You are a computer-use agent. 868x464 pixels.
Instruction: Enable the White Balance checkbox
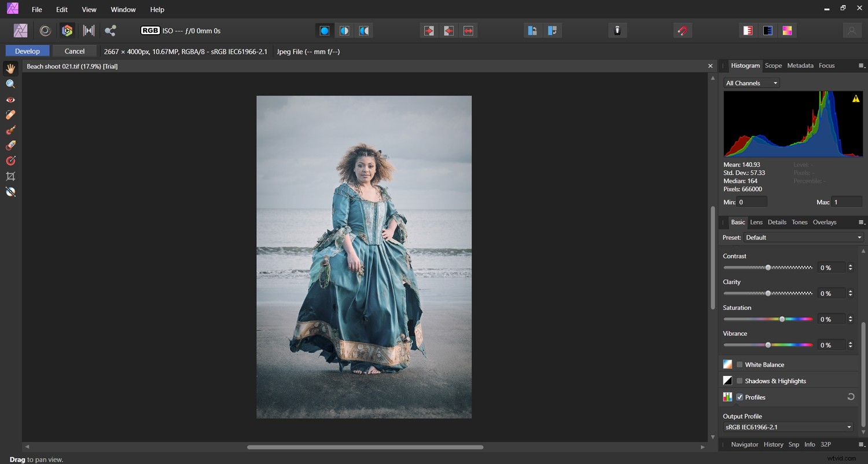740,364
